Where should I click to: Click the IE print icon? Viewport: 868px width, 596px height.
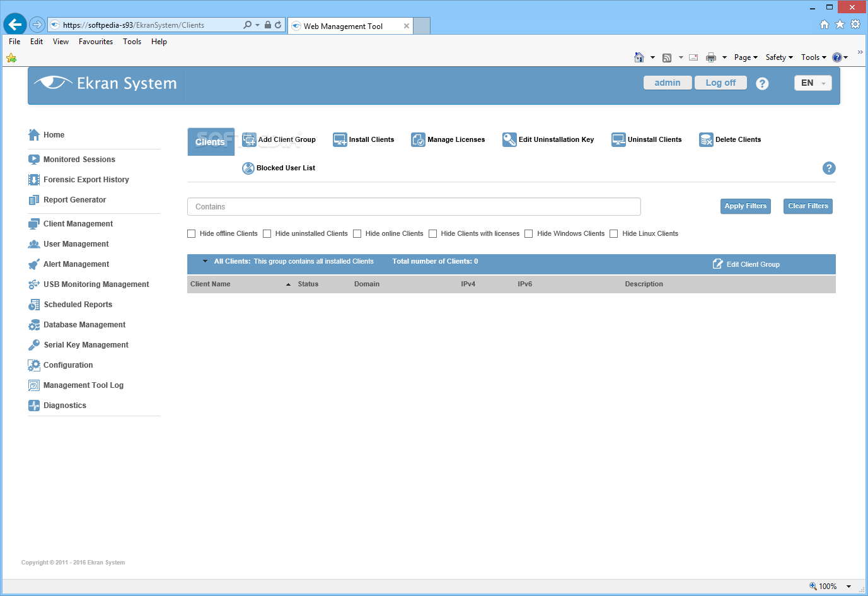(711, 57)
